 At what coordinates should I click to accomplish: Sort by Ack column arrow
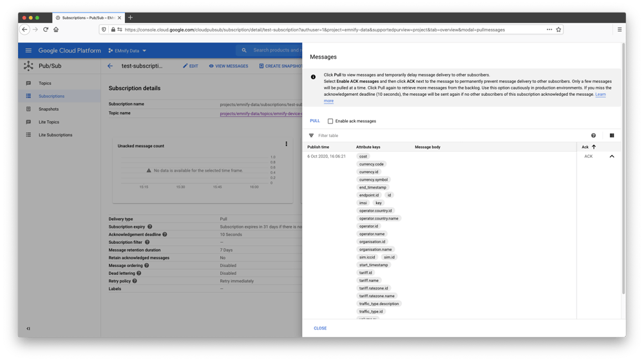click(594, 147)
